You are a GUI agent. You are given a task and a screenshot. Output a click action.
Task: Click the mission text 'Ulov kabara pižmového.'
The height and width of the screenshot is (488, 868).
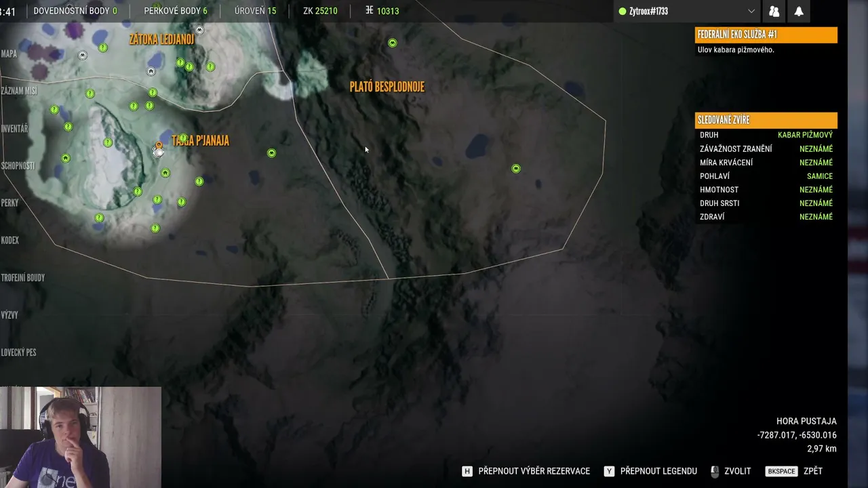(x=736, y=50)
